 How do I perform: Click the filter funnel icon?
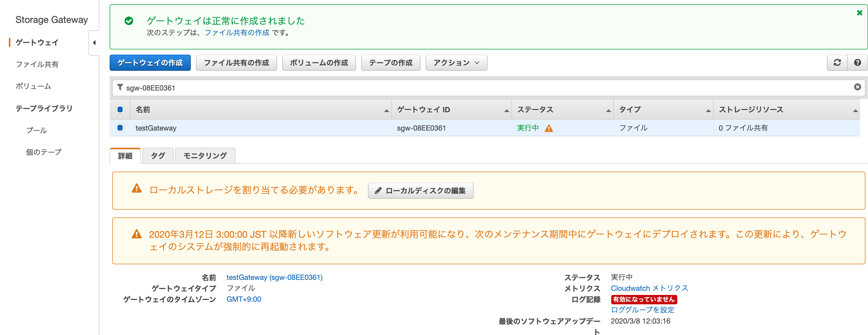click(x=120, y=87)
